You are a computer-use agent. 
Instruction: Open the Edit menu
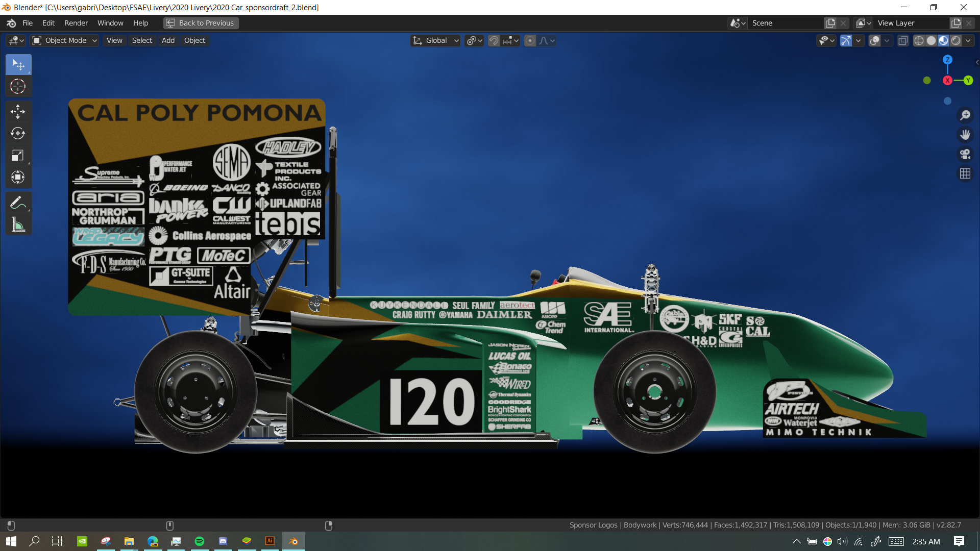click(x=48, y=23)
